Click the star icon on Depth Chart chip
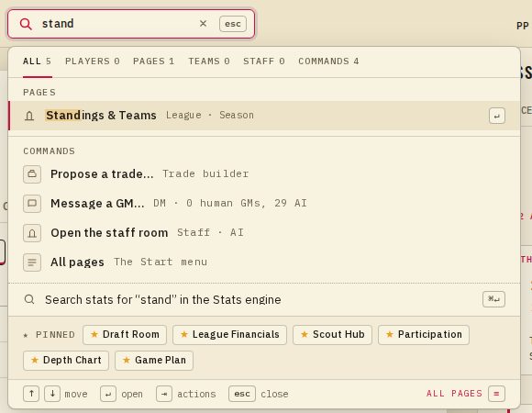The image size is (532, 413). [35, 360]
